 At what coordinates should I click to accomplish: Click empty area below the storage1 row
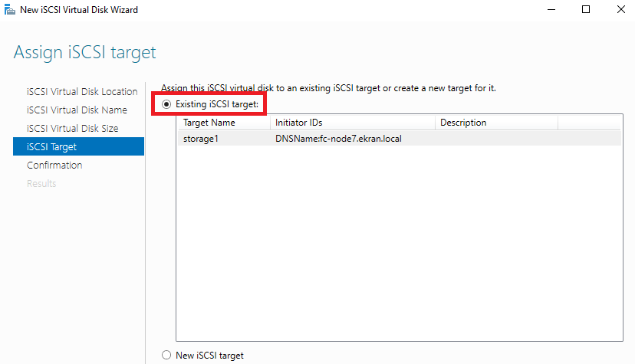point(399,245)
